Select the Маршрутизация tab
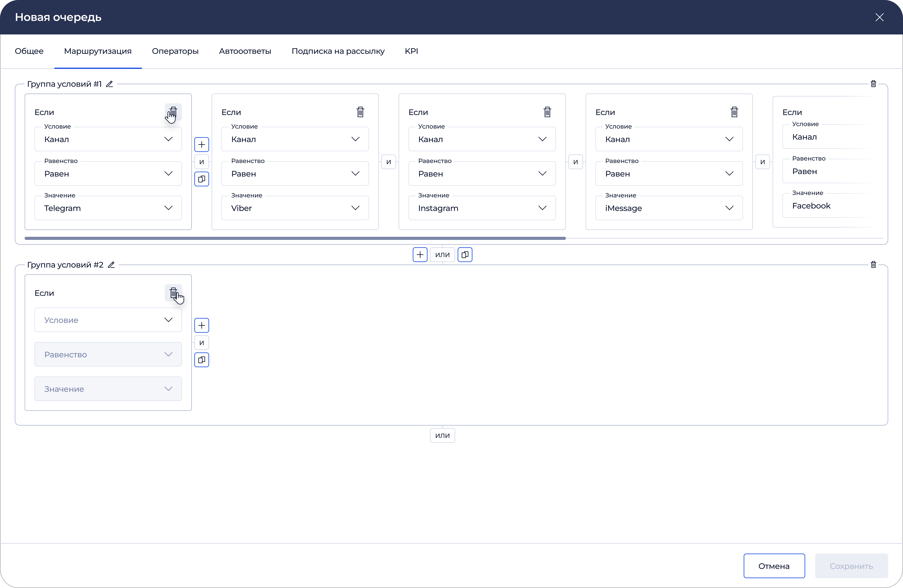The image size is (903, 588). tap(98, 51)
